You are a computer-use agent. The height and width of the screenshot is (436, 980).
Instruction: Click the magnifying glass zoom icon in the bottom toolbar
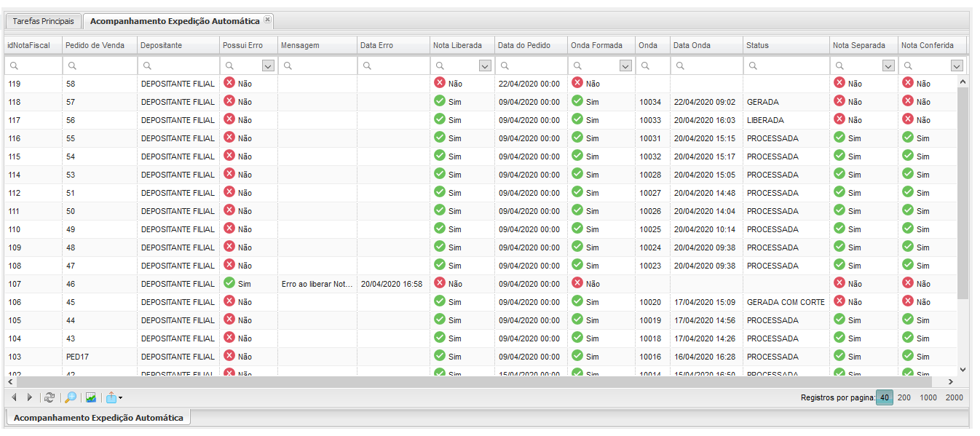pos(71,397)
